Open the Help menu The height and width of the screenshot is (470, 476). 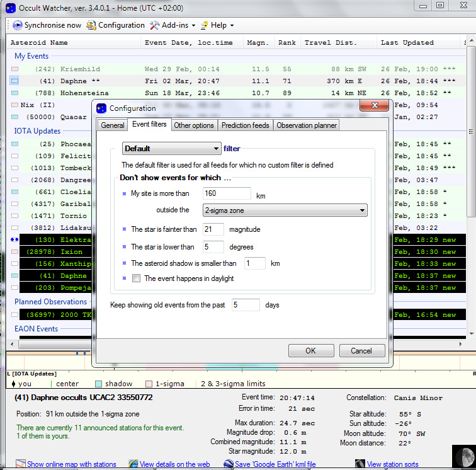[217, 25]
